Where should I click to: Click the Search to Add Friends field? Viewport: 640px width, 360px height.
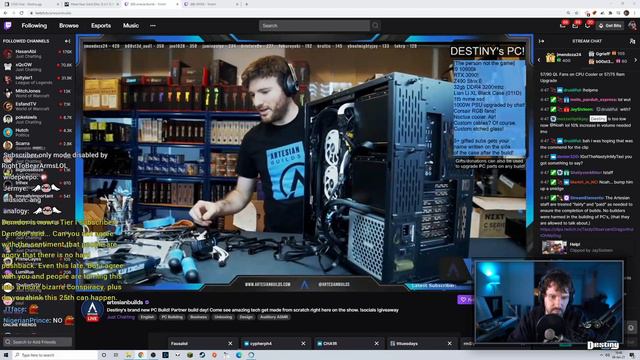(x=38, y=342)
